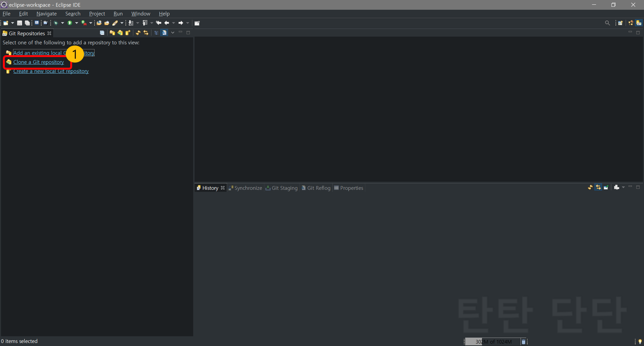644x346 pixels.
Task: Click Create a new local Git repository link
Action: tap(51, 71)
